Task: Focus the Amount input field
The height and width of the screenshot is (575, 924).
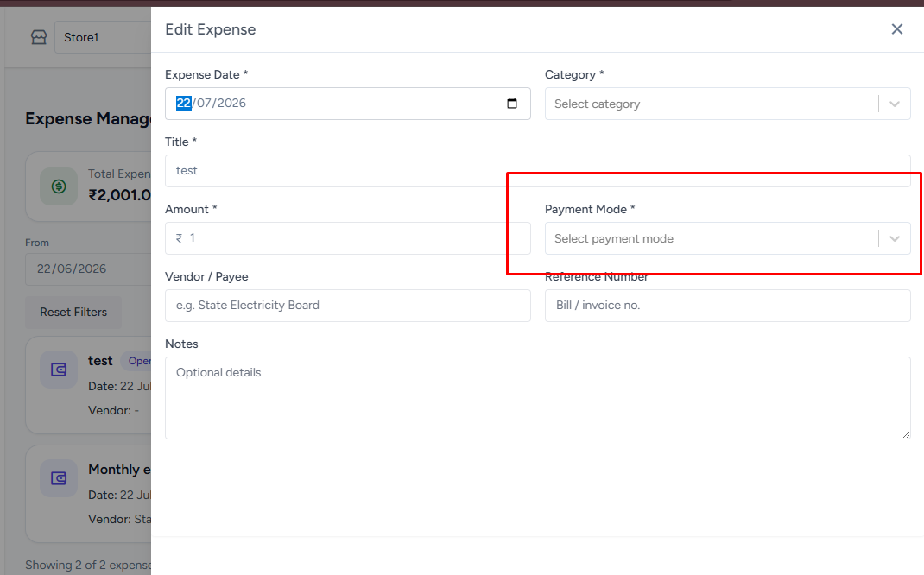Action: tap(348, 238)
